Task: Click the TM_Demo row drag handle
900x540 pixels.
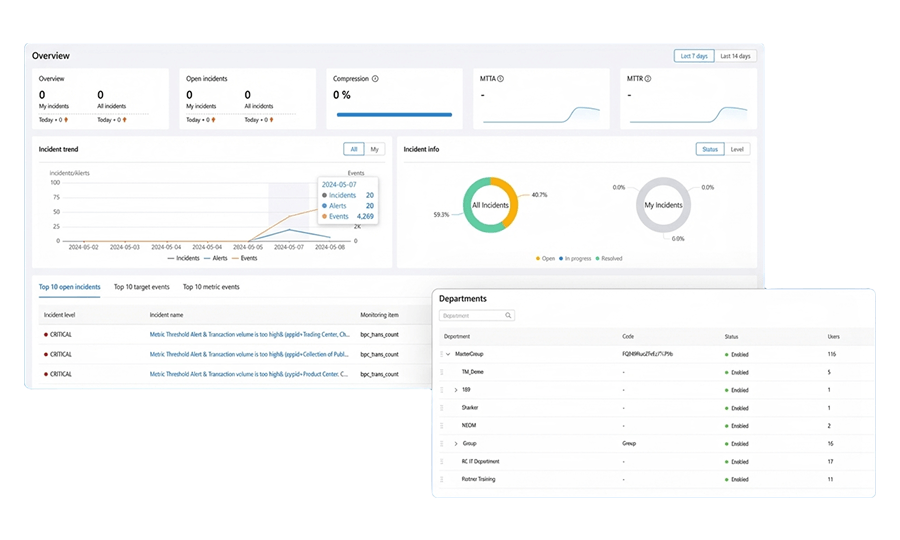Action: coord(441,372)
